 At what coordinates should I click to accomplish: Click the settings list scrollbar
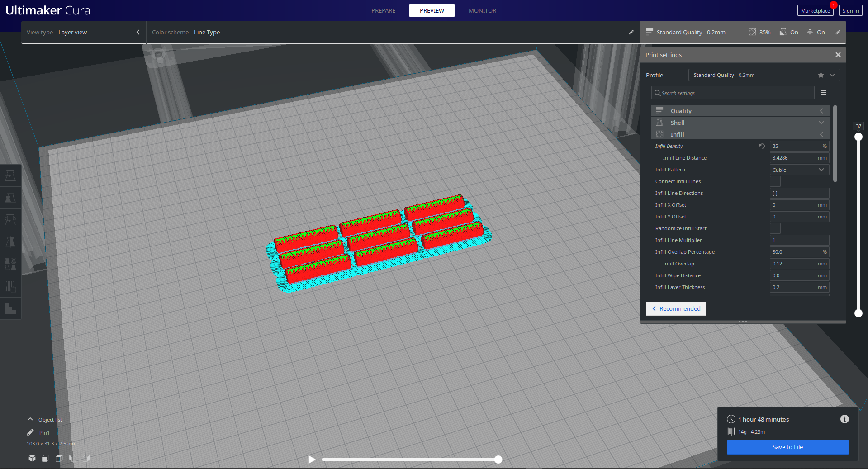tap(835, 144)
